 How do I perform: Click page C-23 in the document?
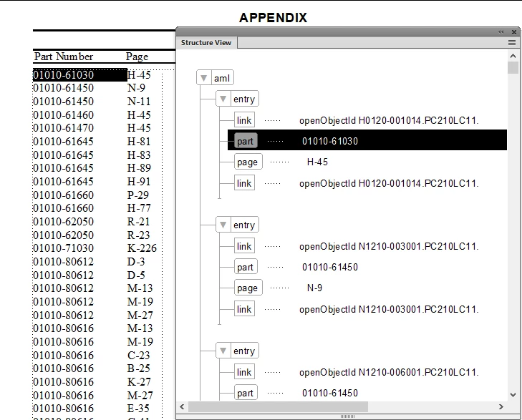click(138, 356)
